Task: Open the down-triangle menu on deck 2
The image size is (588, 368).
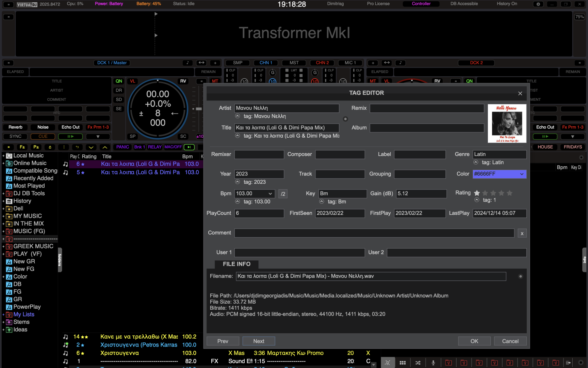Action: pos(573,136)
